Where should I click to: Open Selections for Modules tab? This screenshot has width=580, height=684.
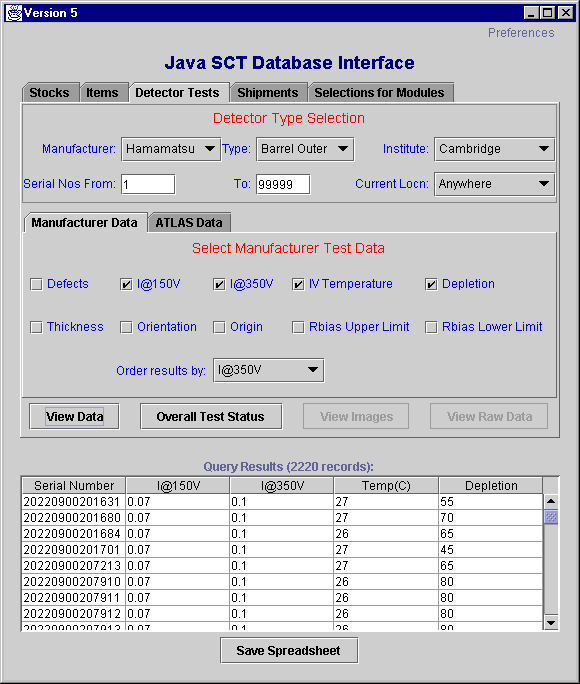(380, 92)
